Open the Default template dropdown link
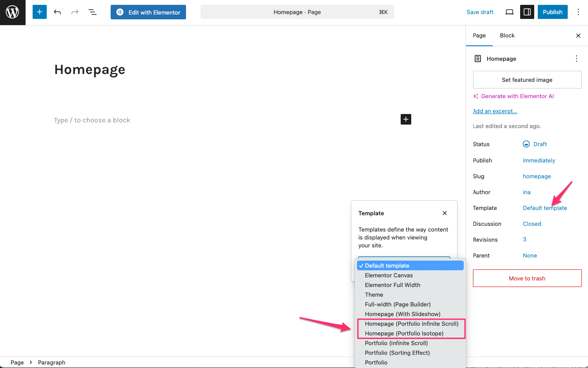This screenshot has height=368, width=588. (545, 208)
